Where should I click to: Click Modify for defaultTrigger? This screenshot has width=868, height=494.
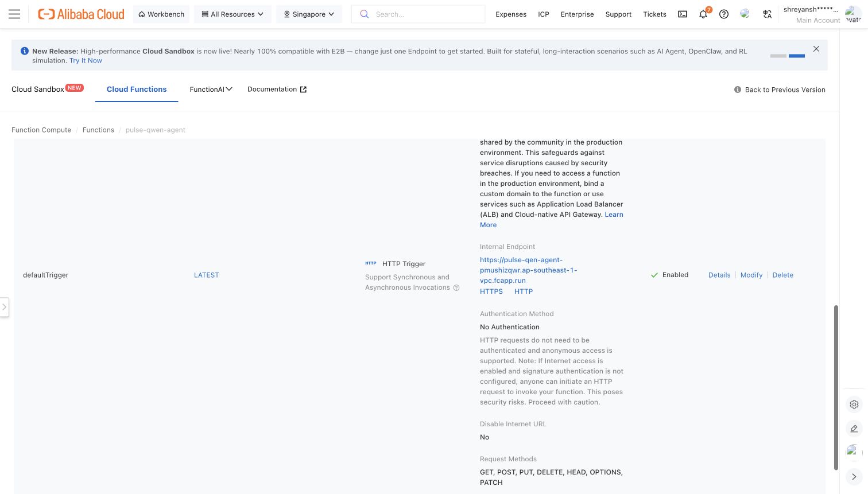pos(751,275)
